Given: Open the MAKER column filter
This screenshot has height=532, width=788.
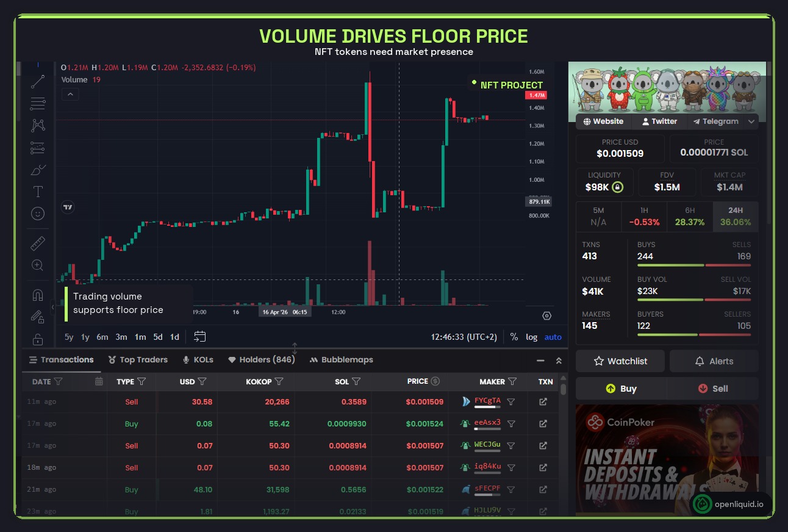Looking at the screenshot, I should point(511,381).
